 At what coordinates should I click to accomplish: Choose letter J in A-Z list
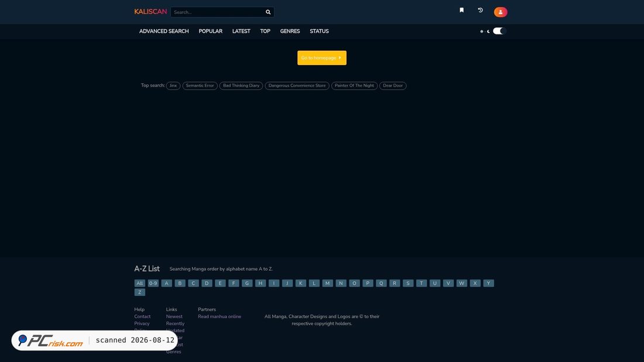287,283
